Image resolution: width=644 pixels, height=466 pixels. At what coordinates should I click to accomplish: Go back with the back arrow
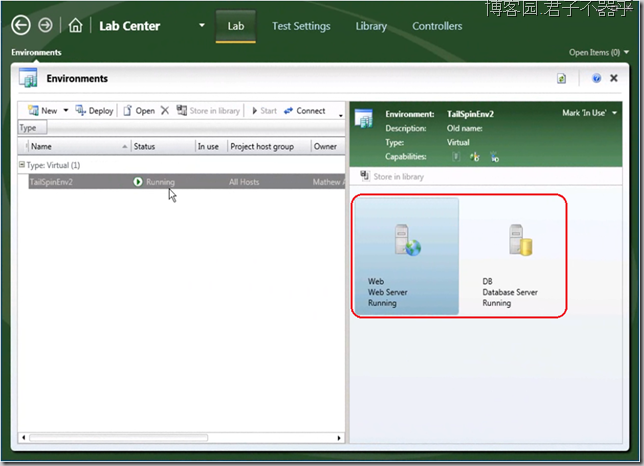21,25
